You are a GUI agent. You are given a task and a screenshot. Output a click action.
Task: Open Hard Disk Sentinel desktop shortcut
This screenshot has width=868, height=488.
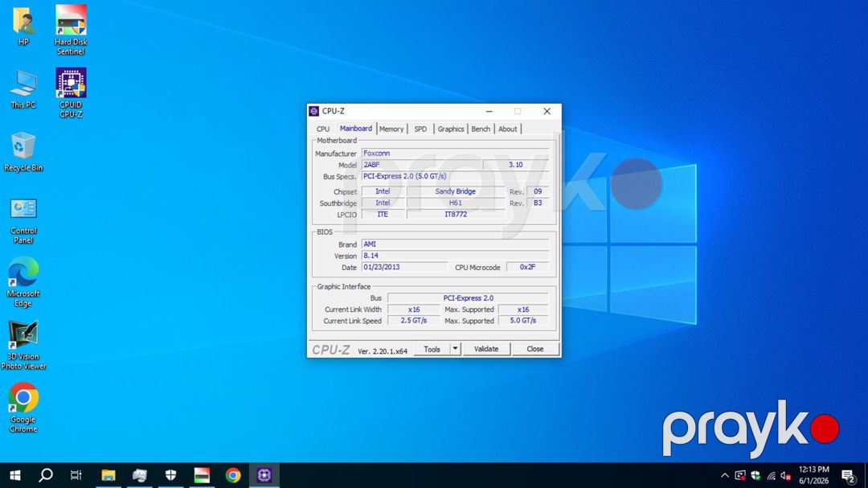(x=70, y=30)
